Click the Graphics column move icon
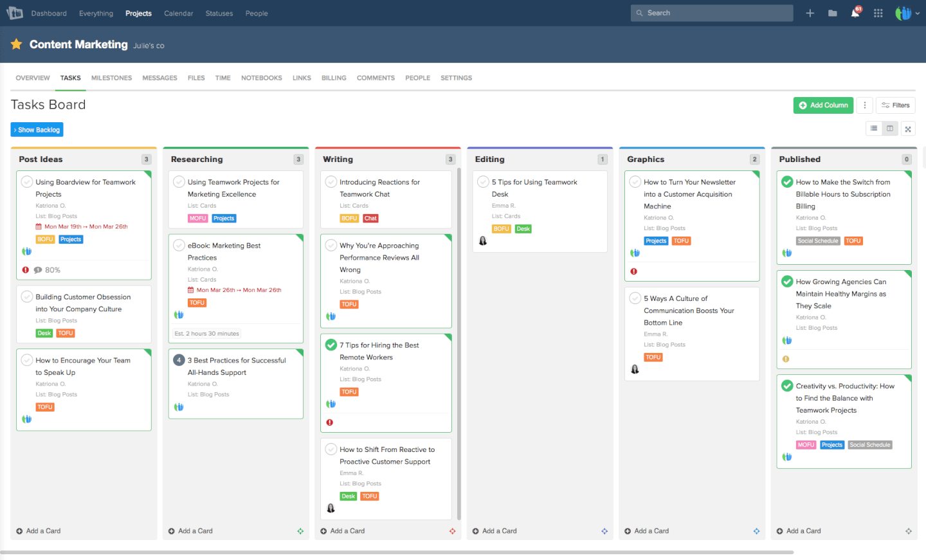 click(x=757, y=531)
